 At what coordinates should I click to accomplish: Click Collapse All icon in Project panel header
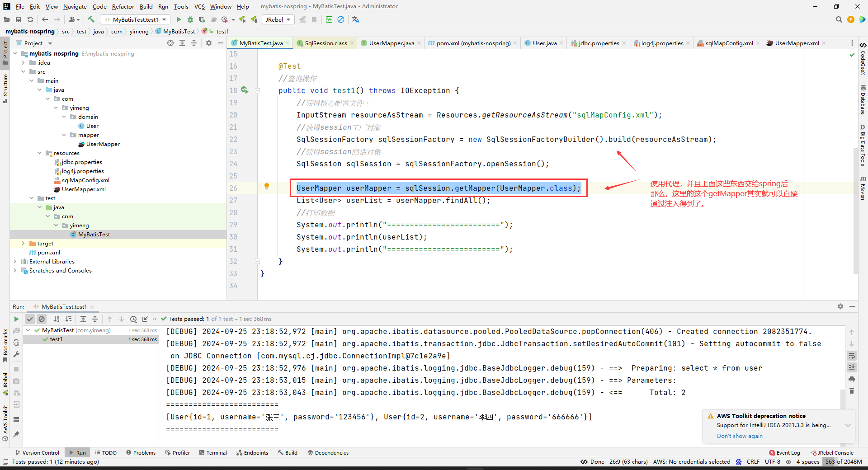point(194,43)
